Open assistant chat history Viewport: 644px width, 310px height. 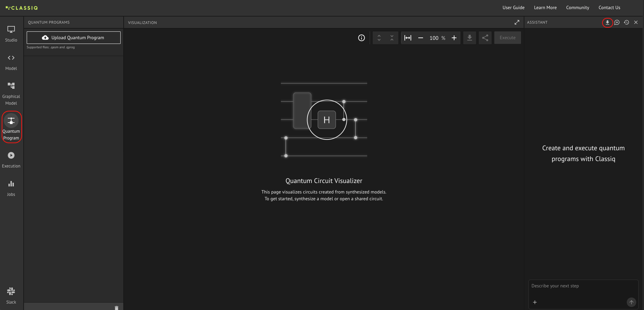click(x=626, y=22)
